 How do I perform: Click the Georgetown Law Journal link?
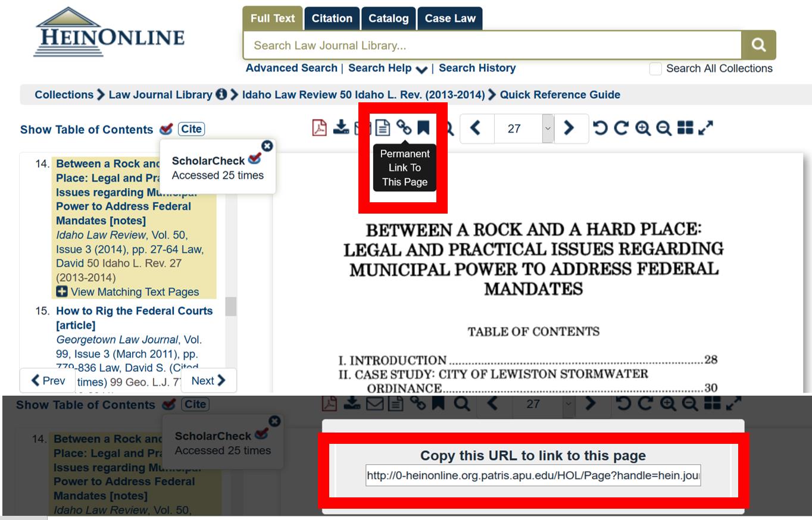117,340
